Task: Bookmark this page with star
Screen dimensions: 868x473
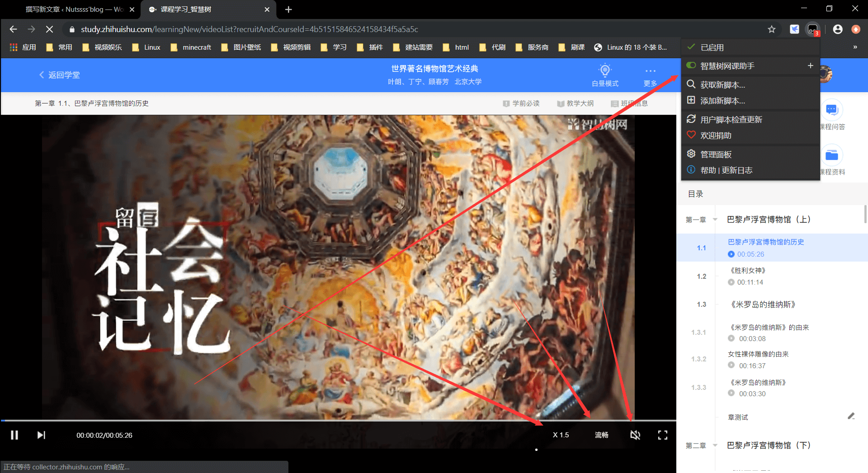Action: pyautogui.click(x=772, y=29)
